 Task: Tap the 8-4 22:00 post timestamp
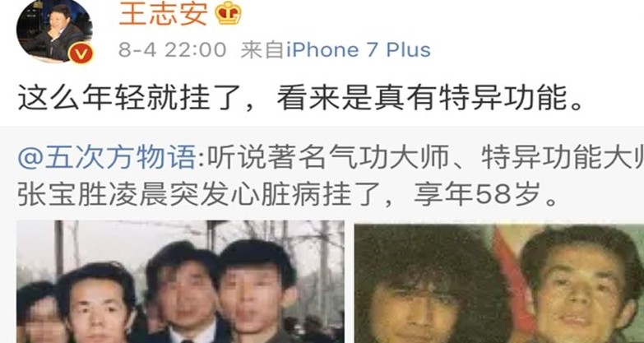172,50
